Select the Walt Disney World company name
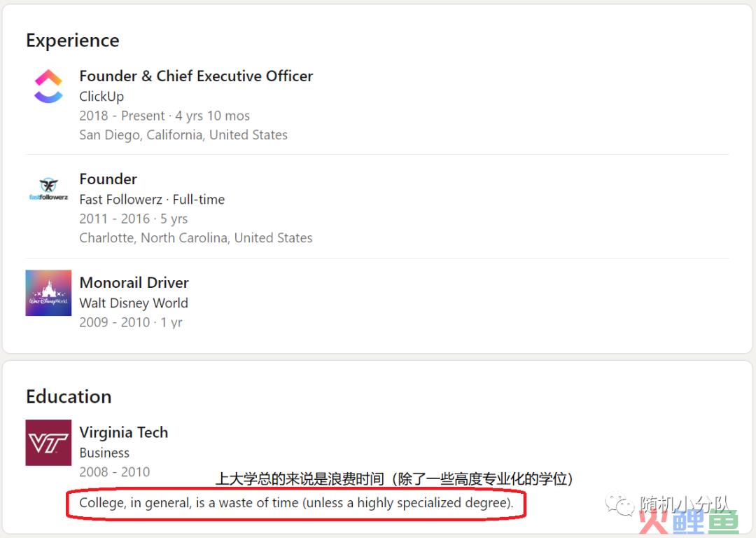 (x=134, y=303)
